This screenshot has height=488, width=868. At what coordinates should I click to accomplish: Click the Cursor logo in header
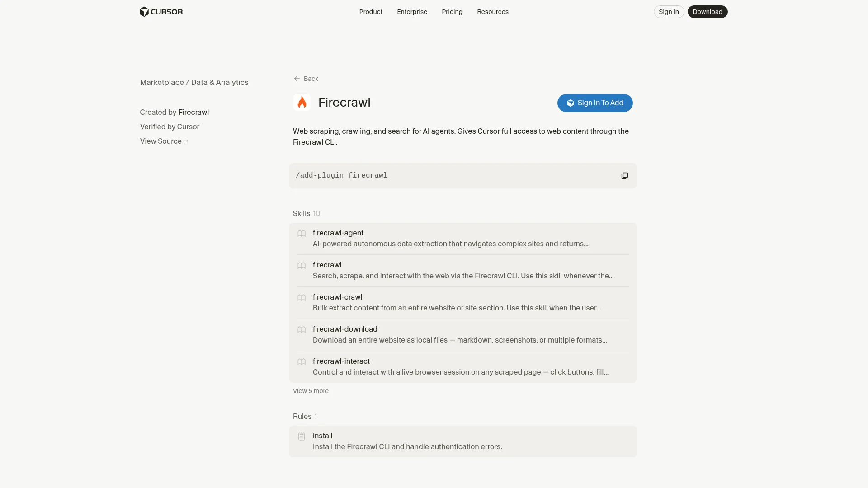[x=161, y=12]
